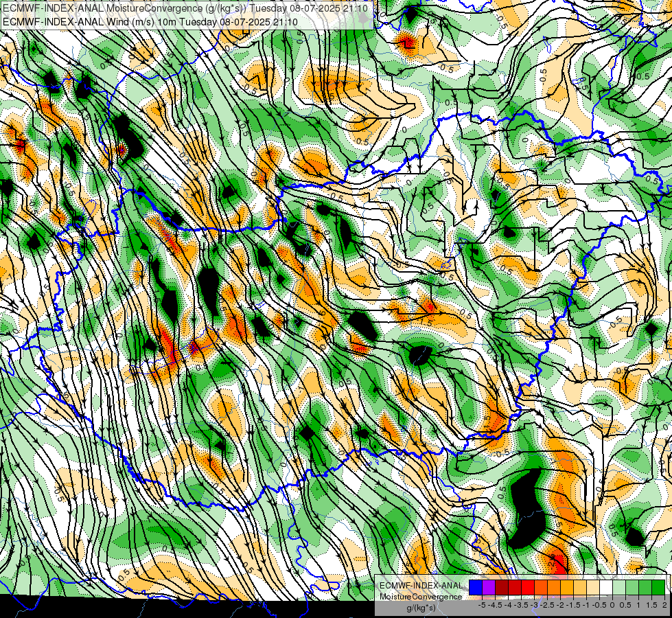Viewport: 672px width, 618px height.
Task: Click the darkest green legend swatch
Action: tap(658, 588)
